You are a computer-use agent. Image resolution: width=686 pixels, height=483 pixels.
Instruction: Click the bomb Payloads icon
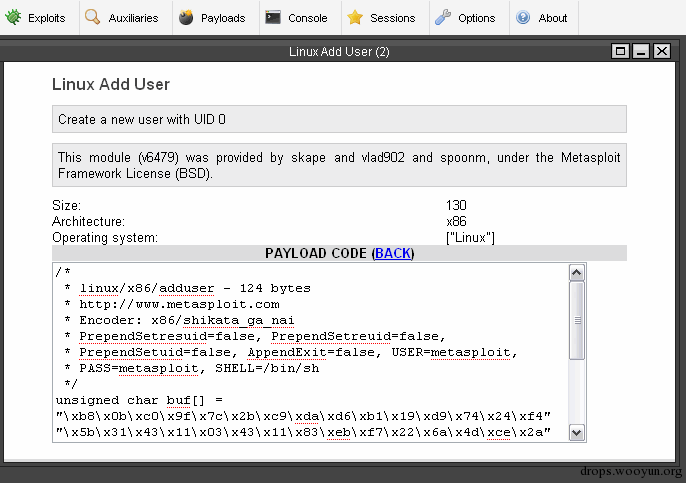point(186,17)
